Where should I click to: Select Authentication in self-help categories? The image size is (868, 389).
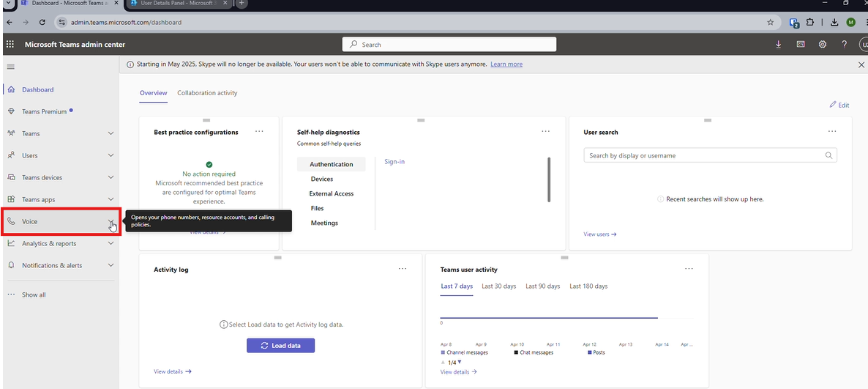(331, 165)
